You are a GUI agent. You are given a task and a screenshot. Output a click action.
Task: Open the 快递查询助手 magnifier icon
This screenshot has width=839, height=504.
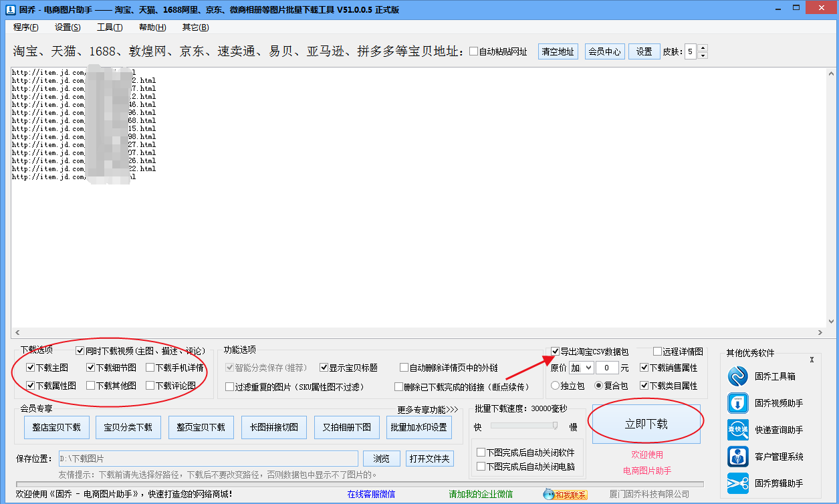[x=738, y=430]
